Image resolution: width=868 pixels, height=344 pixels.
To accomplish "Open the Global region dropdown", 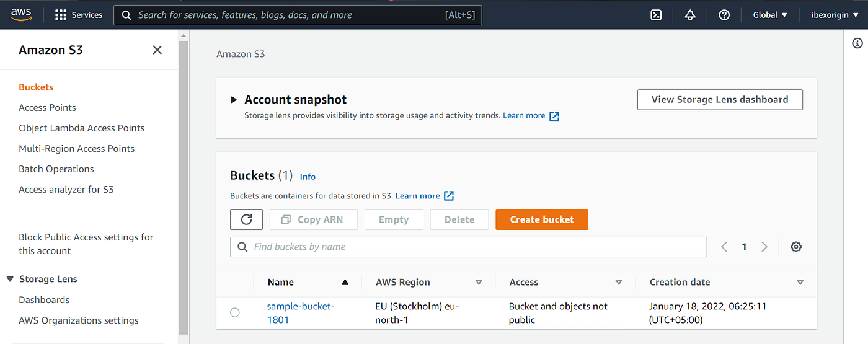I will click(x=770, y=15).
